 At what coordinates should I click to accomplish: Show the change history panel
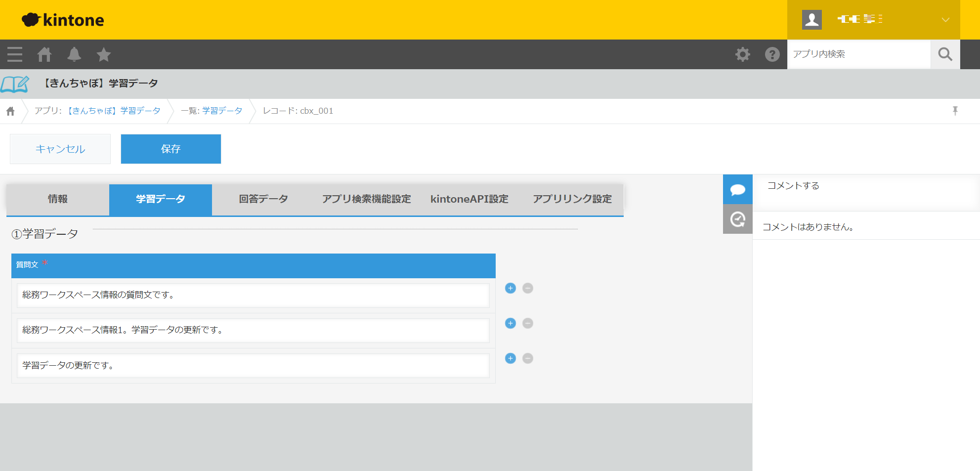[x=737, y=219]
